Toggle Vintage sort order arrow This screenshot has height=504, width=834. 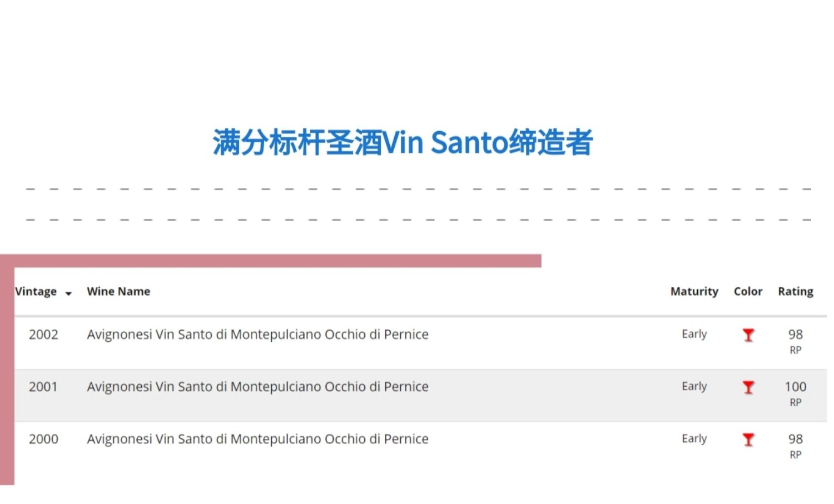point(68,293)
